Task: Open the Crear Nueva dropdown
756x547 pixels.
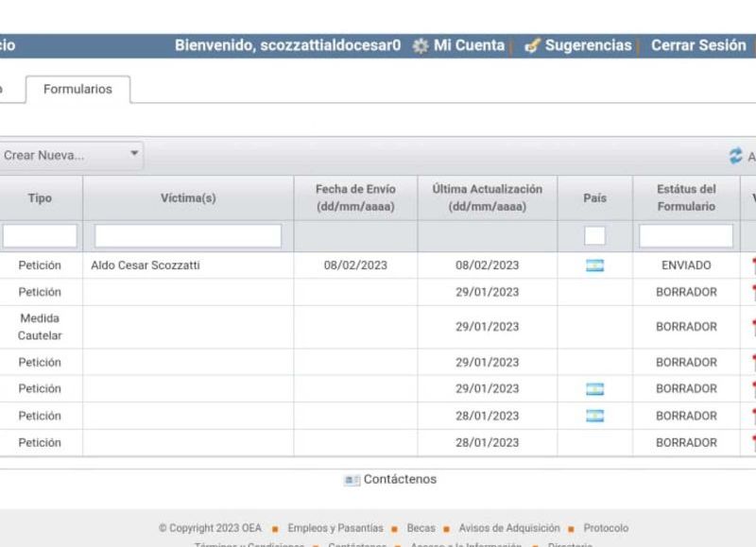Action: pyautogui.click(x=71, y=156)
